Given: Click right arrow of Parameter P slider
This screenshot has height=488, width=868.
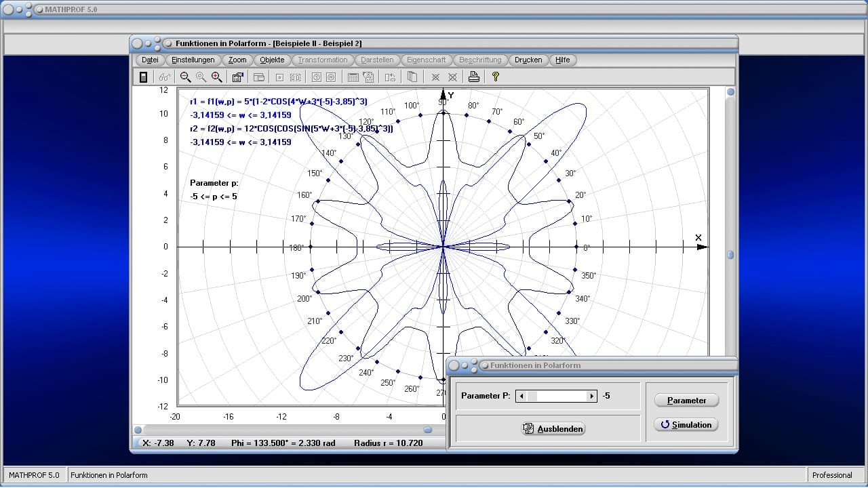Looking at the screenshot, I should click(x=591, y=396).
